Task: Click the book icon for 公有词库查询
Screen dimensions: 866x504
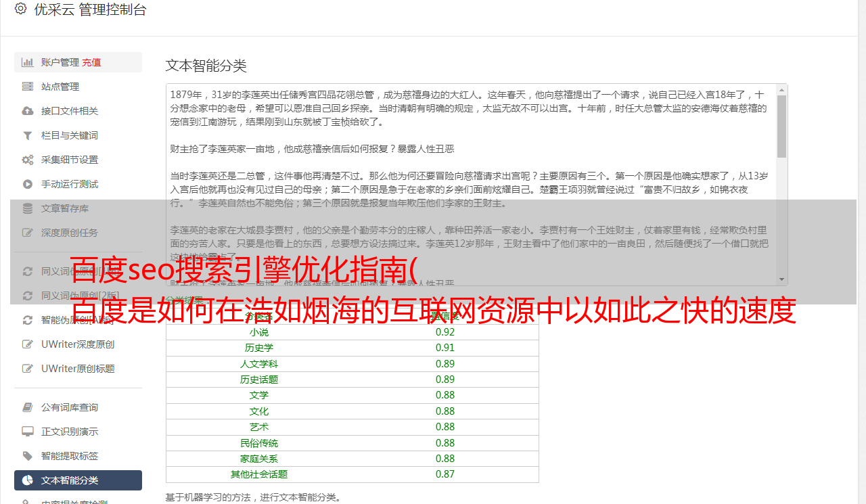Action: (28, 407)
